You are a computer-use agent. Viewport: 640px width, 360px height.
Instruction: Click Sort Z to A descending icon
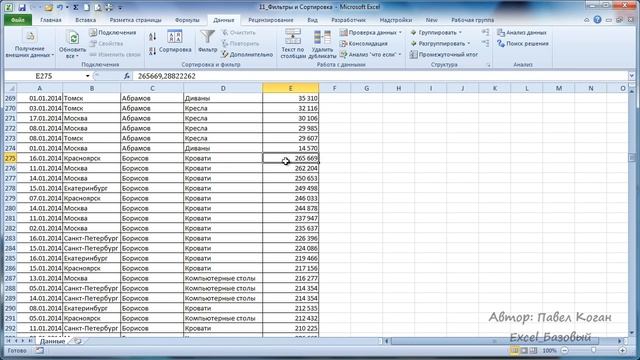click(x=153, y=51)
